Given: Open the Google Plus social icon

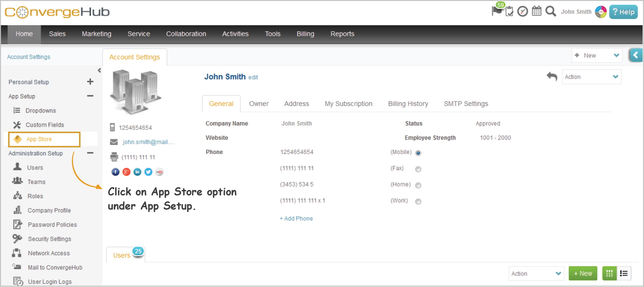Looking at the screenshot, I should [x=127, y=172].
